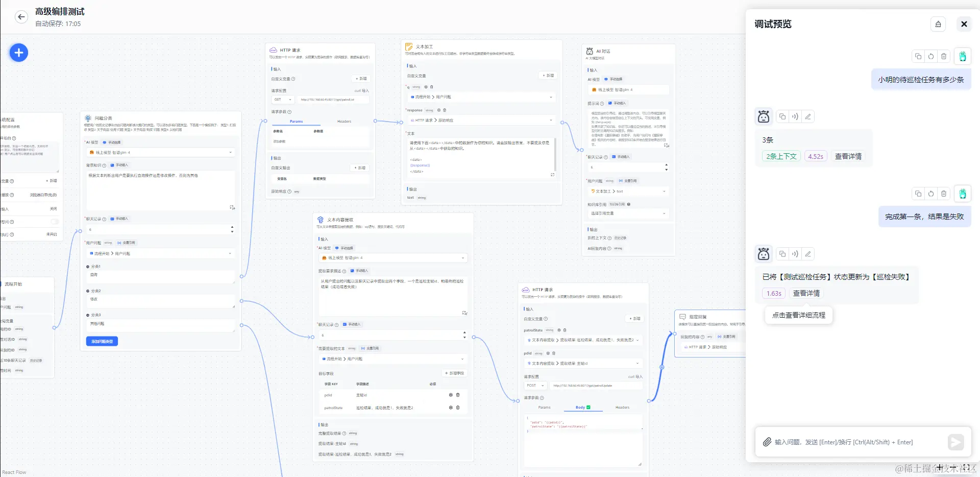Click 变量引用 tag for 回复的内容 in 指定回复
This screenshot has width=980, height=477.
pos(727,337)
